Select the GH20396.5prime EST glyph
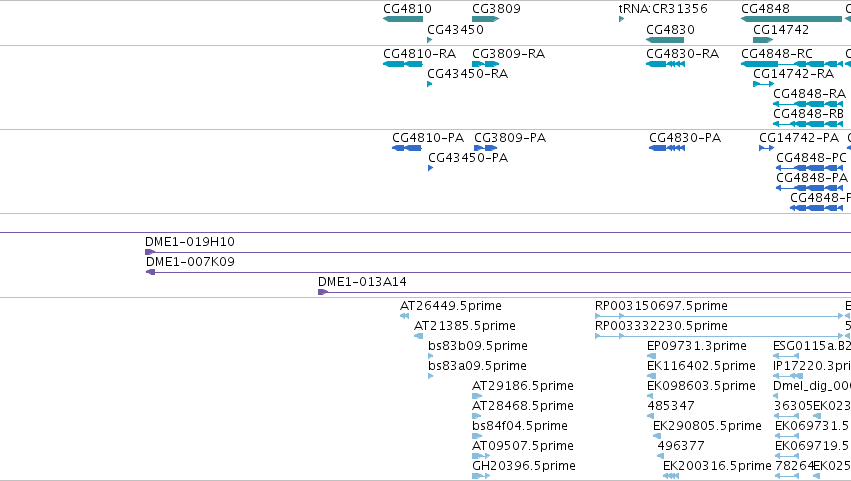The width and height of the screenshot is (851, 481). 481,476
